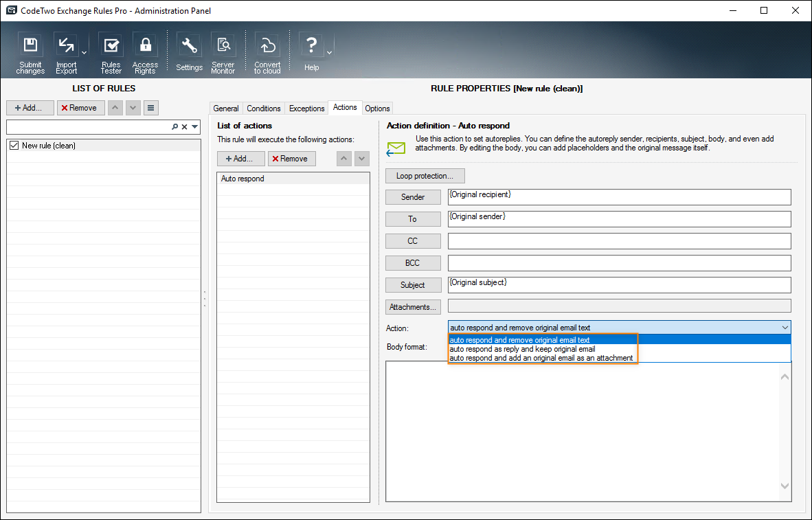
Task: Expand the Help dropdown arrow
Action: [x=329, y=53]
